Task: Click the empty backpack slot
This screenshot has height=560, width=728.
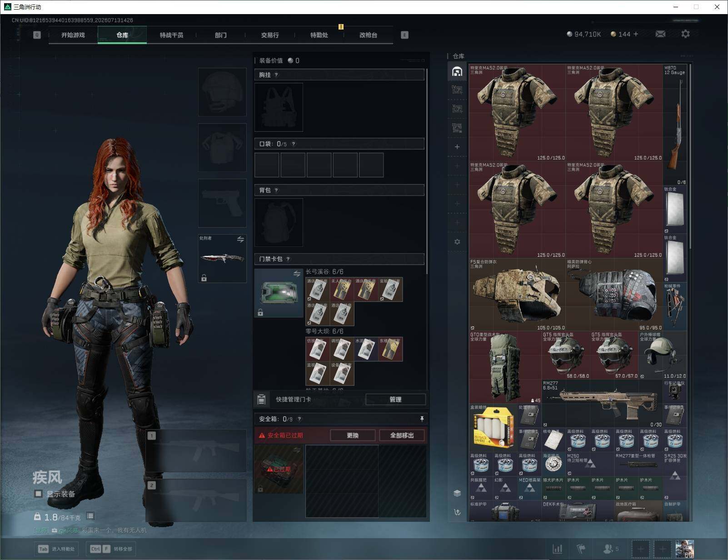Action: pos(279,222)
